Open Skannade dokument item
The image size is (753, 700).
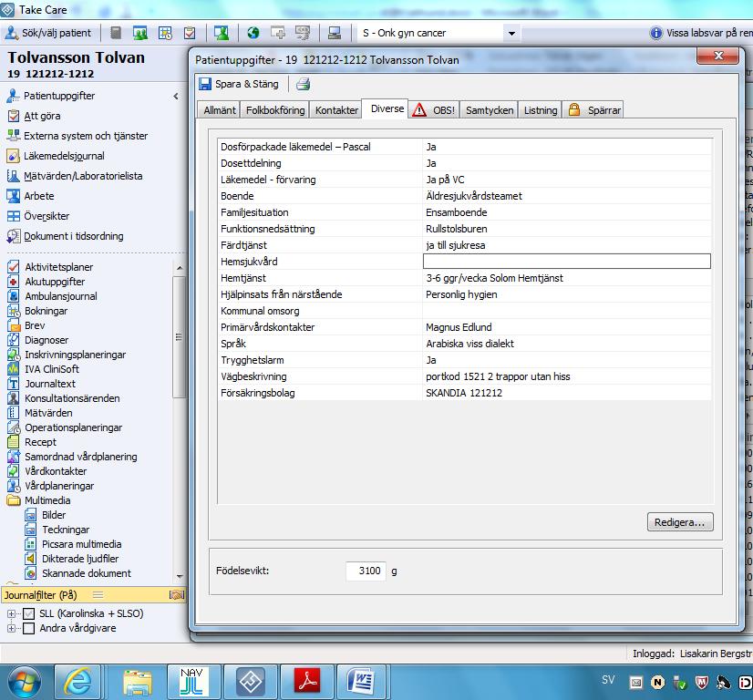[78, 573]
